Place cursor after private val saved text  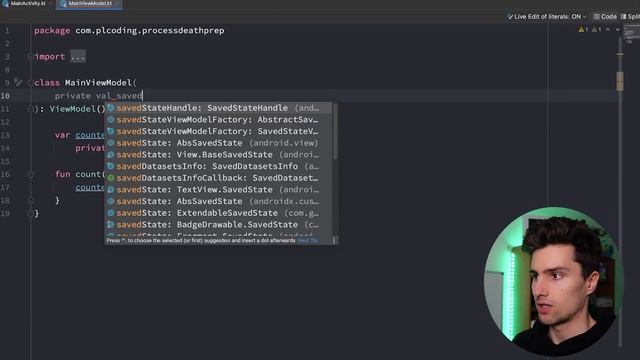coord(142,96)
